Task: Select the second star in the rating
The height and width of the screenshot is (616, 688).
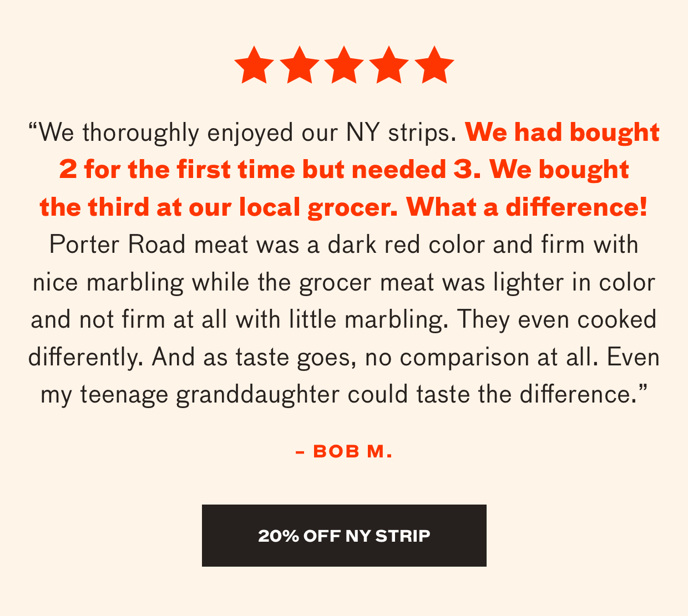Action: coord(299,65)
